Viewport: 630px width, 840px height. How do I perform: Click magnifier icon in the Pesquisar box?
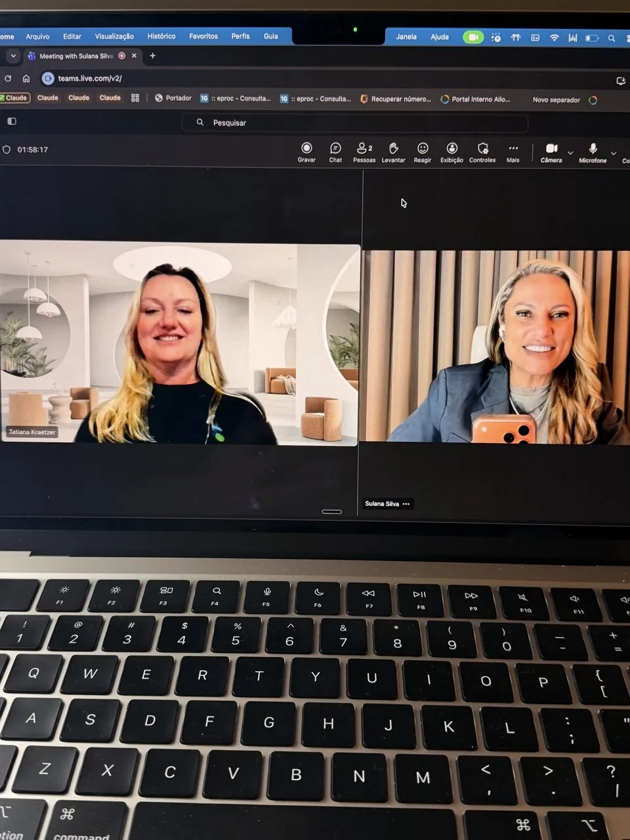[200, 123]
